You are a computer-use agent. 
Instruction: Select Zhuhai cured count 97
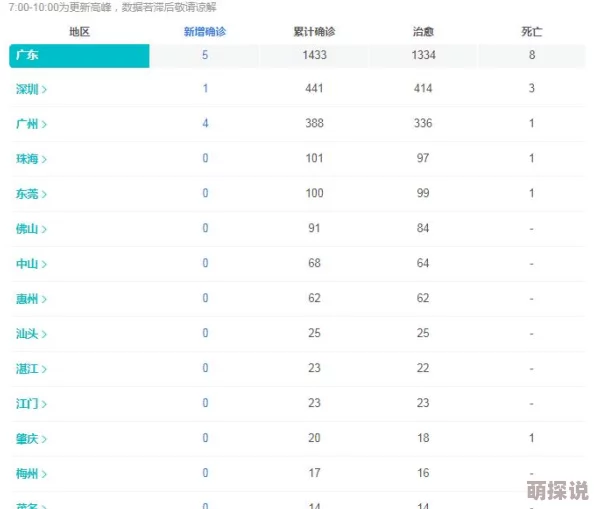pyautogui.click(x=423, y=158)
